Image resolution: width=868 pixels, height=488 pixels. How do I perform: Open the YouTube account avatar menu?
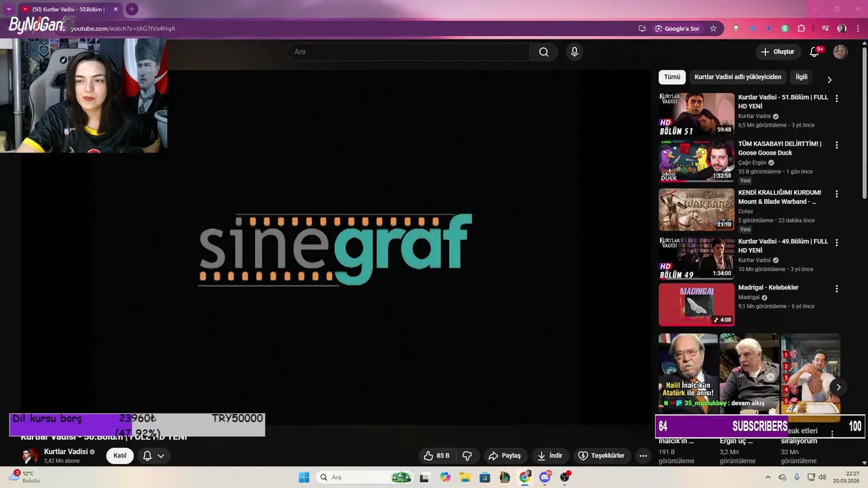point(840,52)
